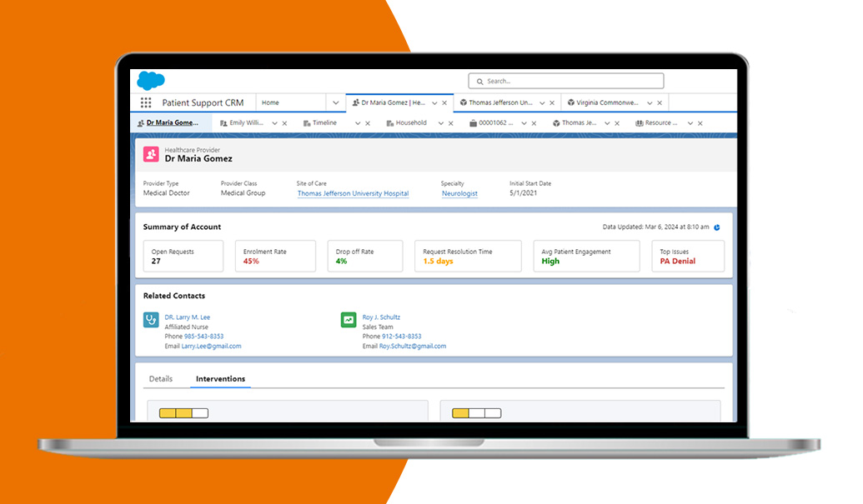Select the Interventions tab
This screenshot has width=863, height=504.
click(220, 379)
